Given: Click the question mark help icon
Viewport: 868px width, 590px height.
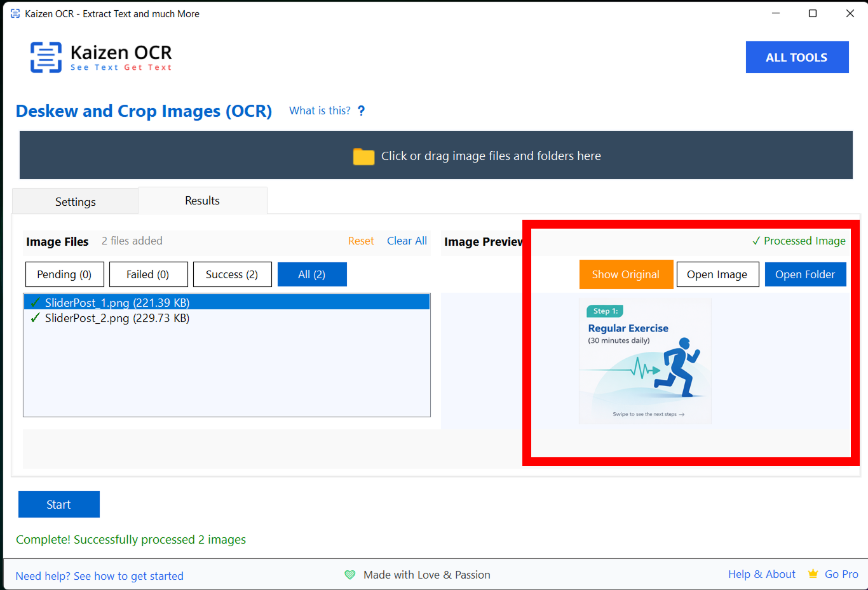Looking at the screenshot, I should coord(361,111).
